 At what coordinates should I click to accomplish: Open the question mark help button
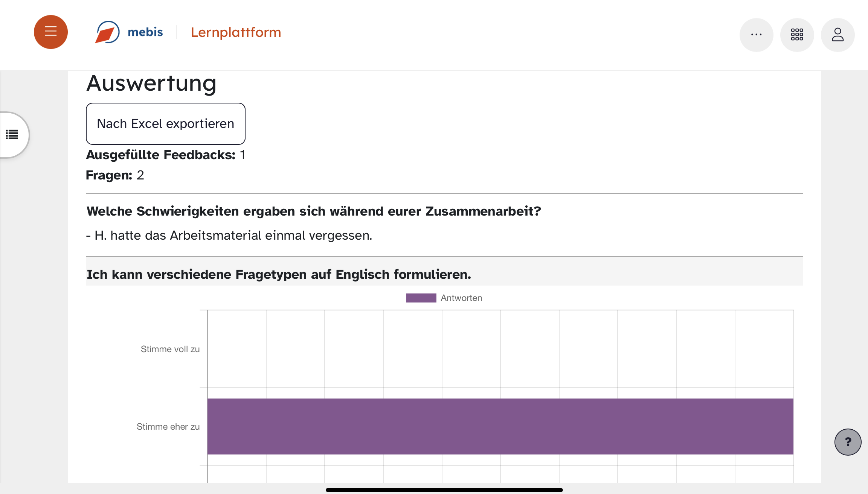click(848, 442)
